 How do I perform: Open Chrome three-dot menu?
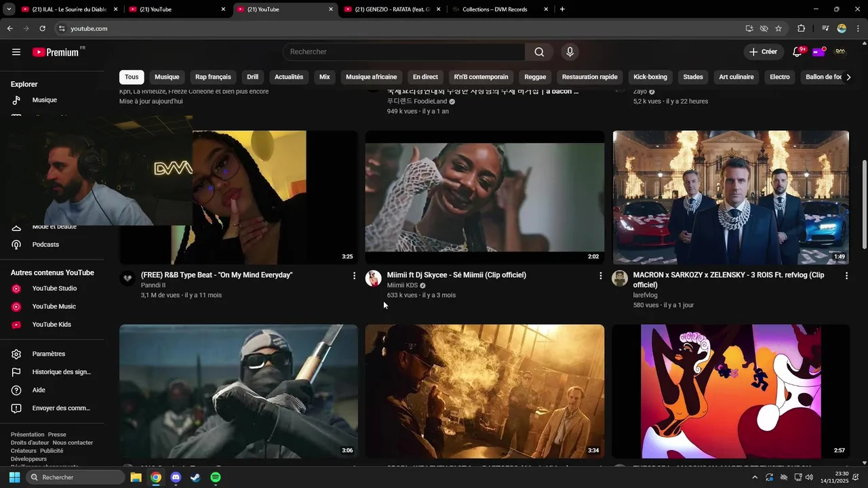click(x=857, y=28)
